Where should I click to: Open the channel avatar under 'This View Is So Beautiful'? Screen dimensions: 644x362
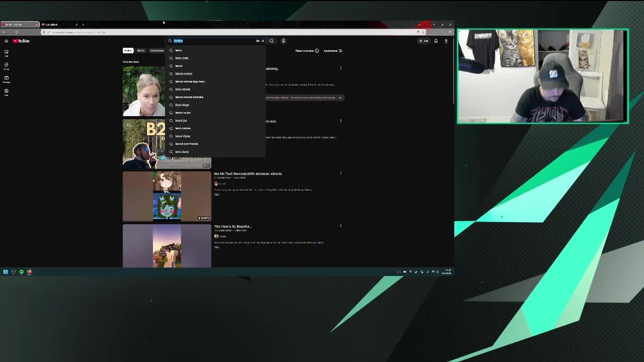pyautogui.click(x=216, y=236)
